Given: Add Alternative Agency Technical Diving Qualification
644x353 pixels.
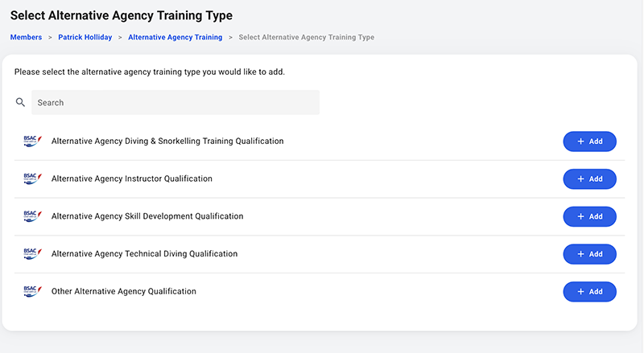Looking at the screenshot, I should (x=589, y=254).
